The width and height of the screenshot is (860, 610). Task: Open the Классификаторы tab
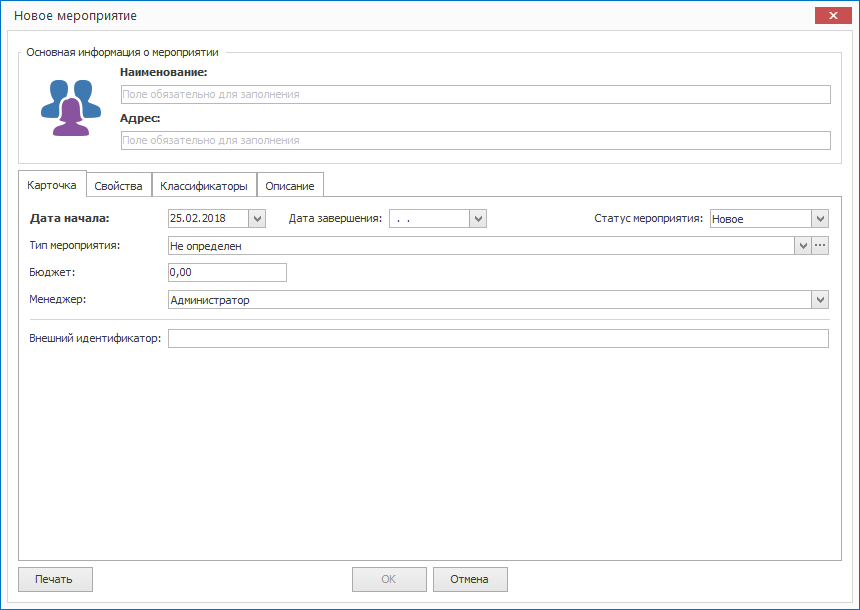[x=204, y=186]
